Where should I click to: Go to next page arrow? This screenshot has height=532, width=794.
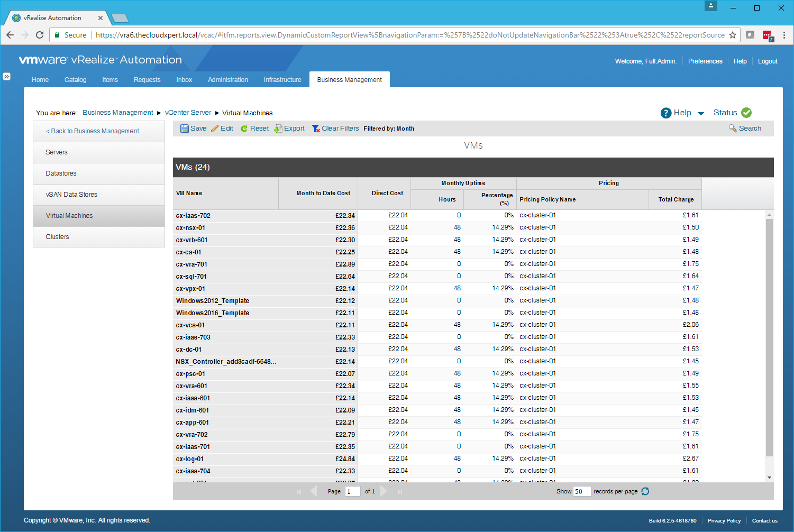tap(384, 491)
